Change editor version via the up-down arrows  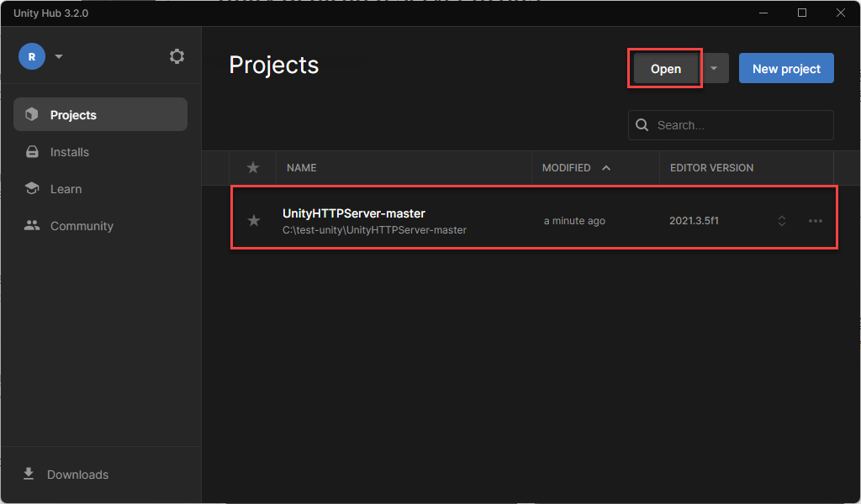(782, 221)
